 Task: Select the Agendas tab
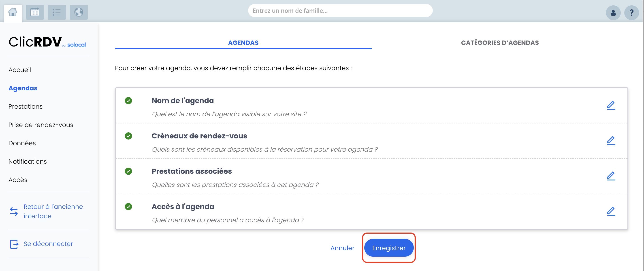click(243, 43)
